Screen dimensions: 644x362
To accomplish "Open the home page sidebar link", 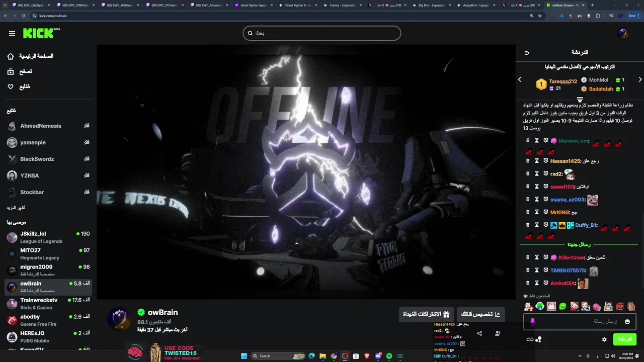I will 30,56.
